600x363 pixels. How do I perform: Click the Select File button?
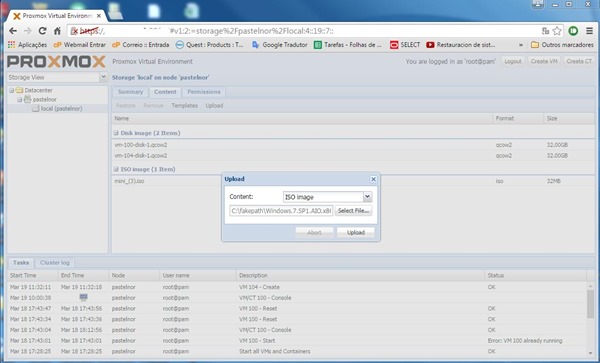coord(354,211)
